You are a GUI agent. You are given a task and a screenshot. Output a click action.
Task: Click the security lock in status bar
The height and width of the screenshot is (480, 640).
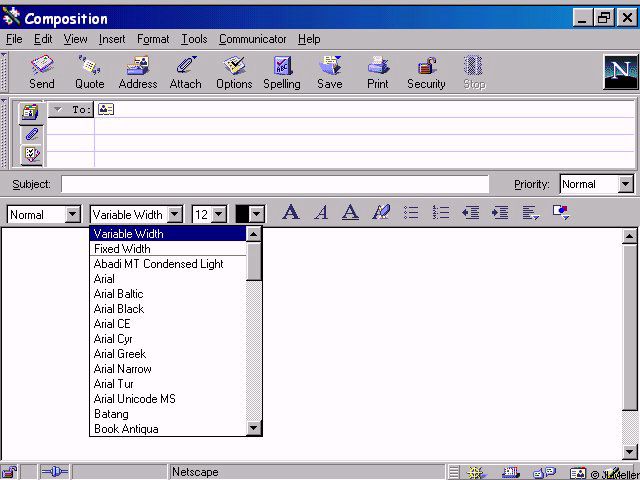[x=9, y=472]
